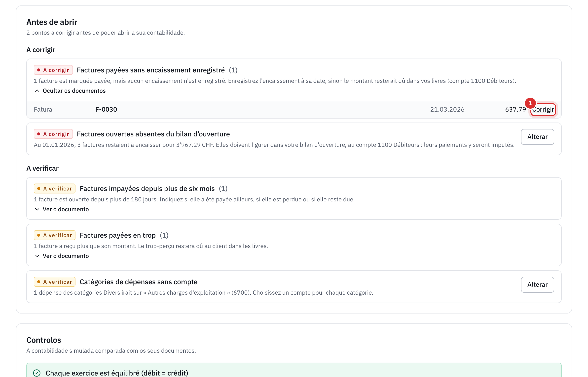The width and height of the screenshot is (588, 377).
Task: Click '2 pontos a corrigir antes de poder abrir' subtitle
Action: tap(106, 33)
